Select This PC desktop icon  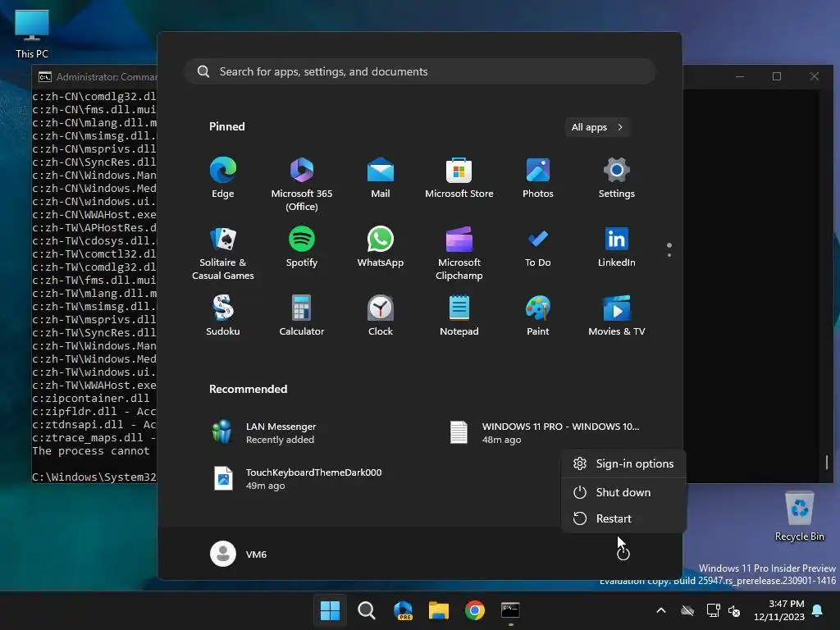tap(32, 34)
